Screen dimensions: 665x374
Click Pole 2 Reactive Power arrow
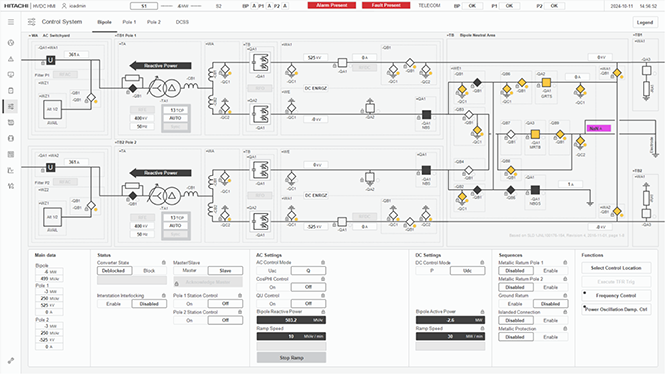[x=160, y=173]
